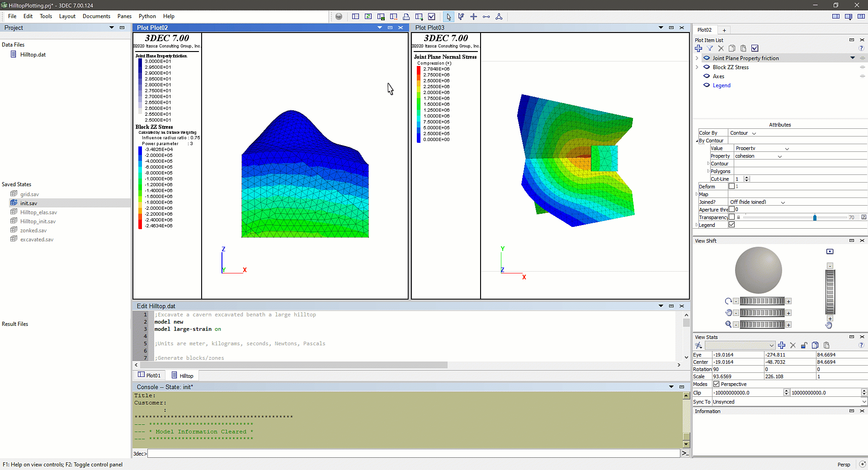Add a view with plus in View Stats
The image size is (868, 470).
[782, 345]
